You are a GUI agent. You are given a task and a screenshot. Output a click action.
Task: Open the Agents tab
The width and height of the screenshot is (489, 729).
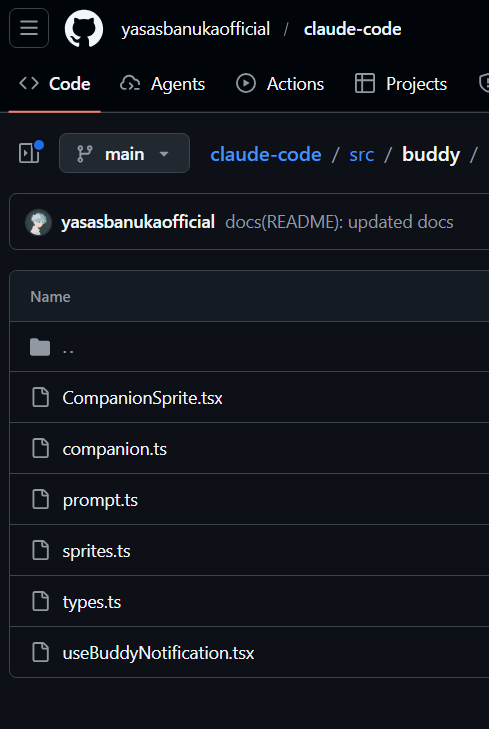click(x=162, y=84)
